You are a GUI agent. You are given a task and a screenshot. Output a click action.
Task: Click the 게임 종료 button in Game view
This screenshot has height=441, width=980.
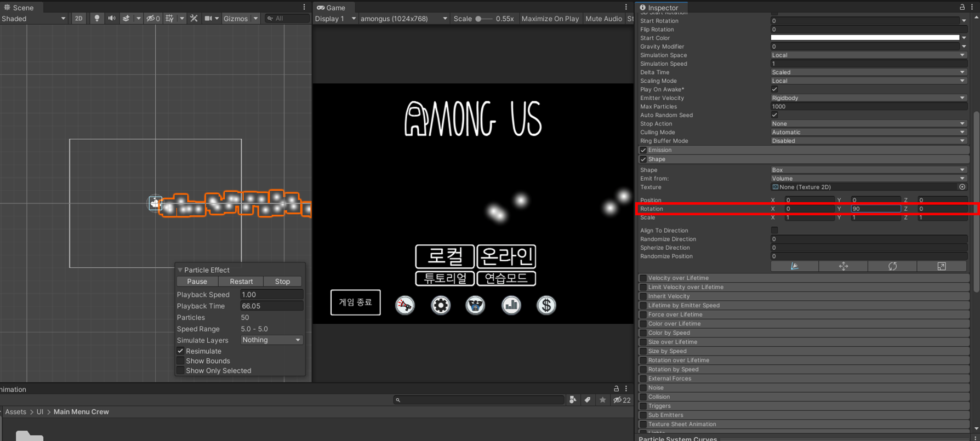[x=356, y=302]
